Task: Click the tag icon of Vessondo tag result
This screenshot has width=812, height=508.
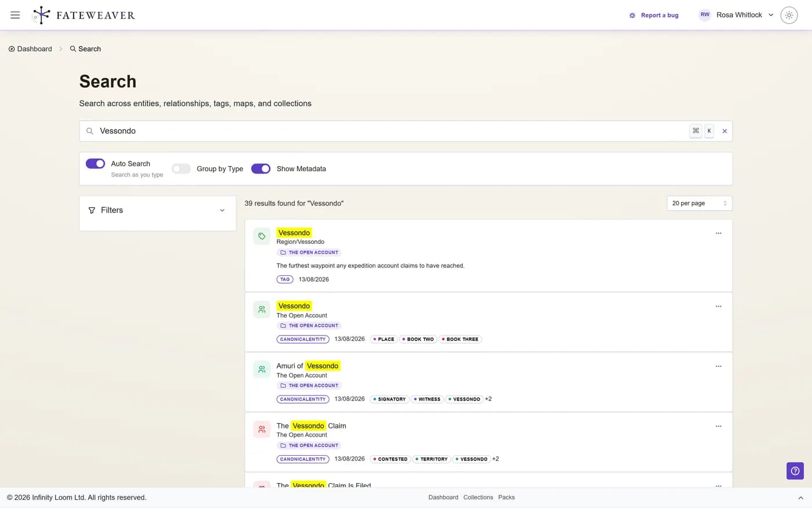Action: click(262, 236)
